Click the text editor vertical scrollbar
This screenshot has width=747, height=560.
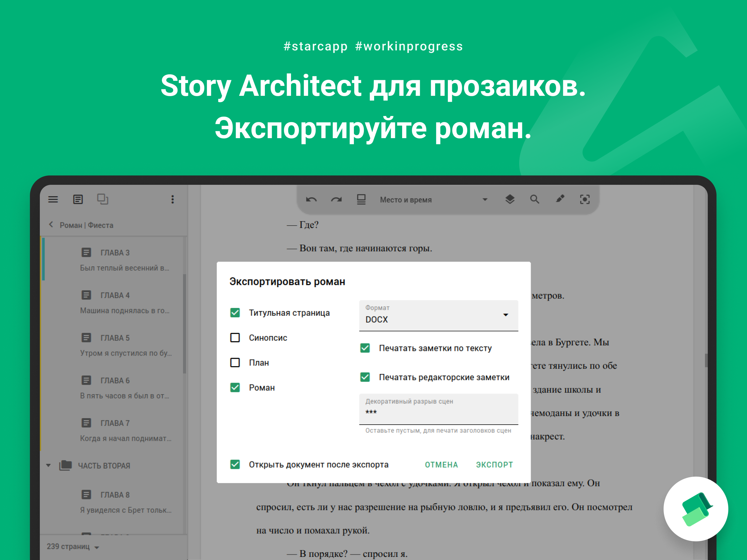pos(706,360)
